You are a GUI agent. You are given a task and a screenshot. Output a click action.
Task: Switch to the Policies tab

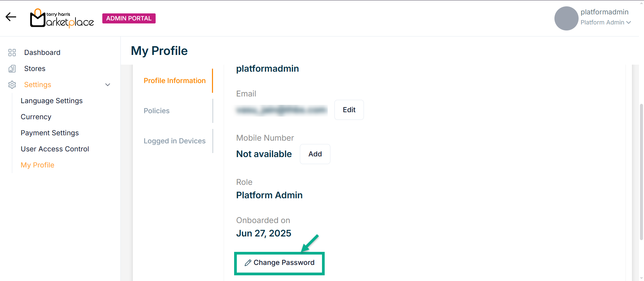click(157, 111)
